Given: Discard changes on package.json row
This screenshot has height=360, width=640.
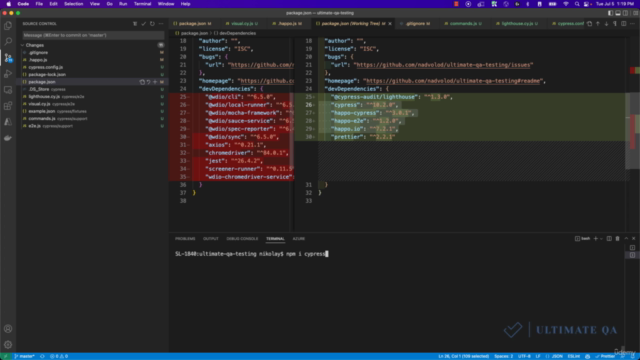Looking at the screenshot, I should click(149, 82).
